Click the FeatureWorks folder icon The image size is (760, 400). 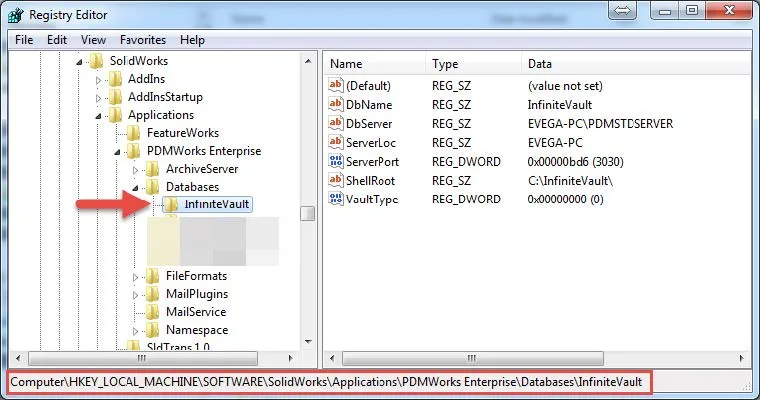pyautogui.click(x=134, y=132)
